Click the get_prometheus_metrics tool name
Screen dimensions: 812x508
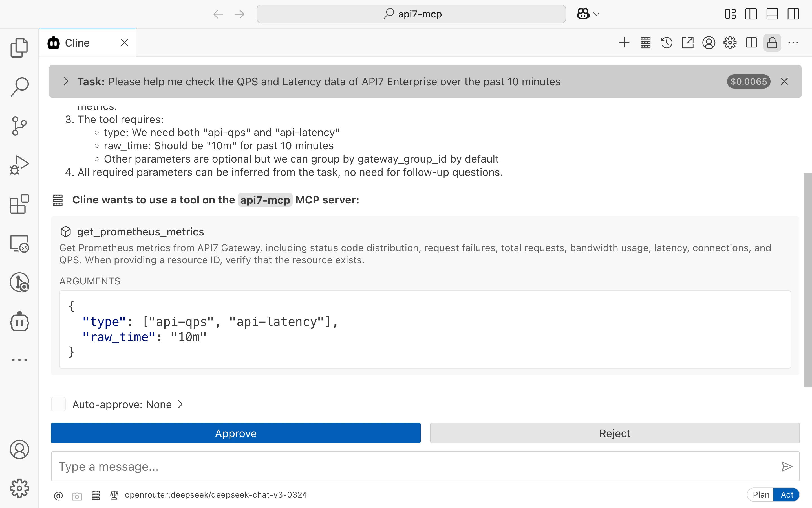(141, 232)
